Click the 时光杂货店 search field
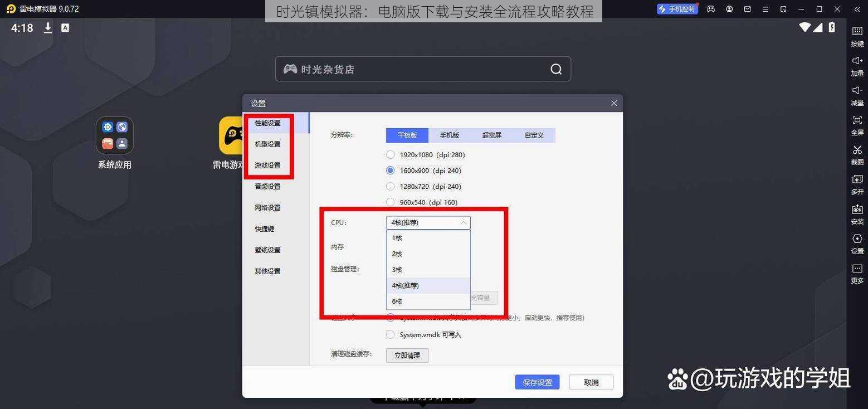The image size is (868, 409). (x=423, y=69)
